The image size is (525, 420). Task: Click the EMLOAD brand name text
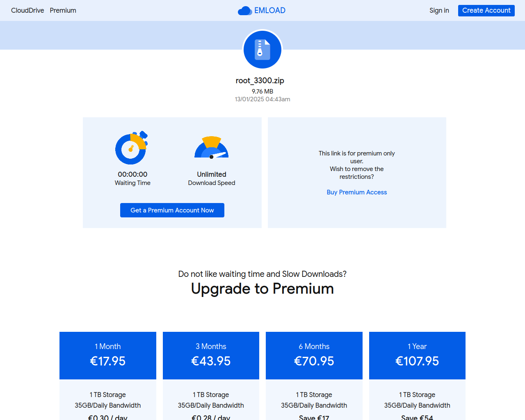pyautogui.click(x=270, y=10)
